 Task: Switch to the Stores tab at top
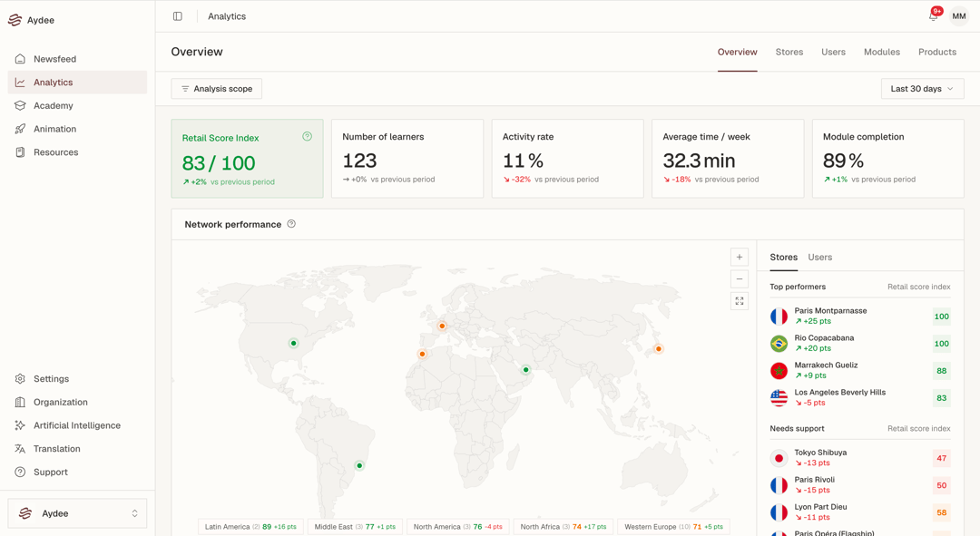(x=789, y=52)
